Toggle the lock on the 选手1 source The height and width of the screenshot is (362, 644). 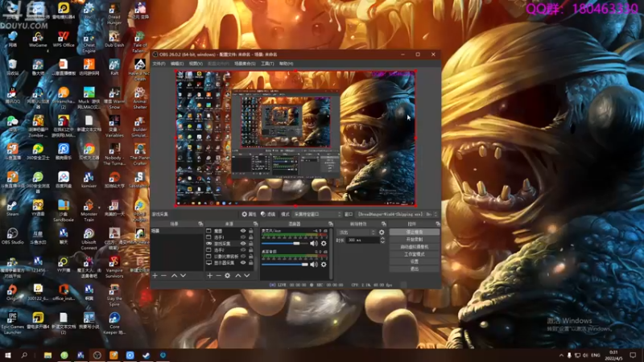pyautogui.click(x=251, y=237)
